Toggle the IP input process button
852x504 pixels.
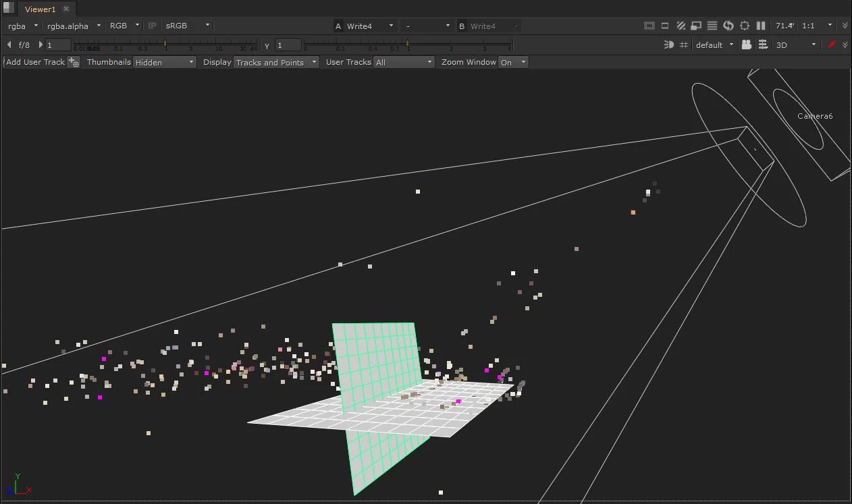tap(152, 26)
